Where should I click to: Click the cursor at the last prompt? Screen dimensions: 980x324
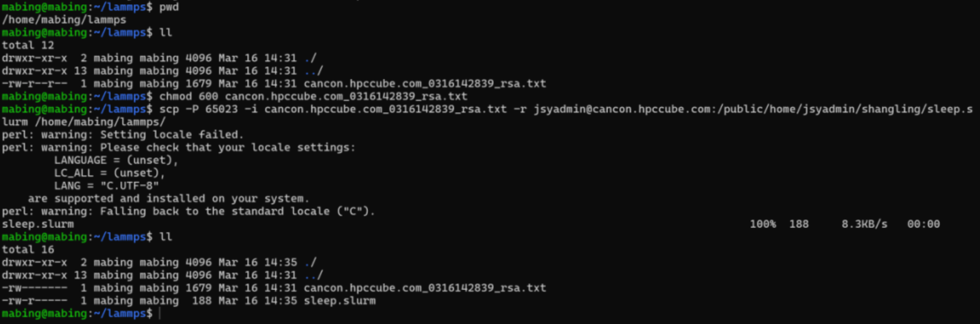click(160, 314)
